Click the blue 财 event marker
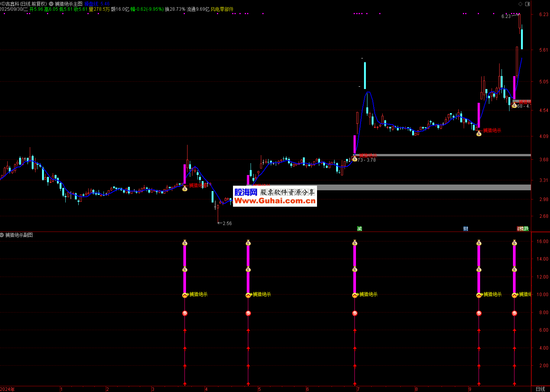 (x=466, y=228)
